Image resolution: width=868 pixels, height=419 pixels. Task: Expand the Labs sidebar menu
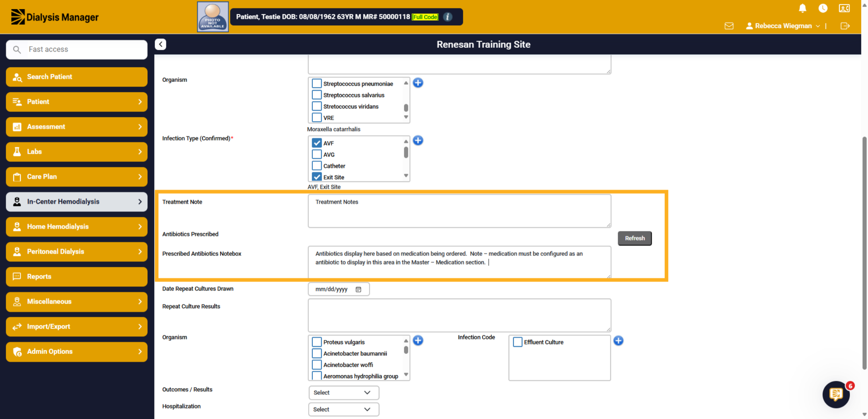tap(77, 152)
